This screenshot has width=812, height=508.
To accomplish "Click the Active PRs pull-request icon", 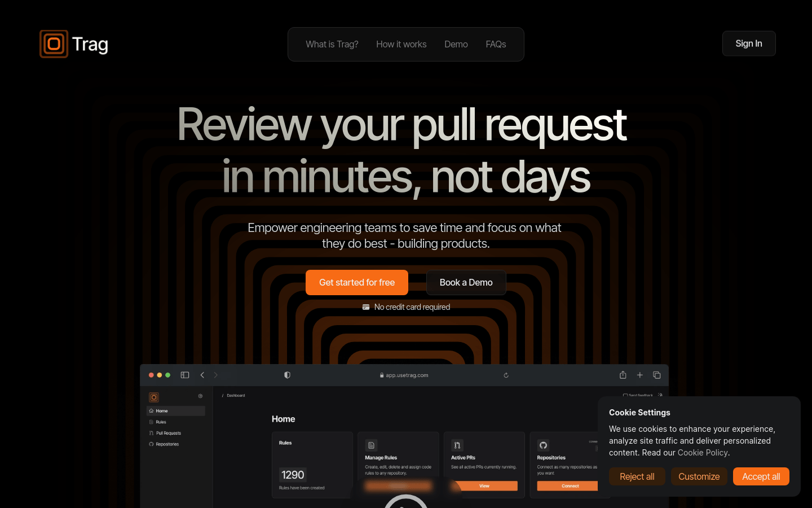I will point(457,445).
